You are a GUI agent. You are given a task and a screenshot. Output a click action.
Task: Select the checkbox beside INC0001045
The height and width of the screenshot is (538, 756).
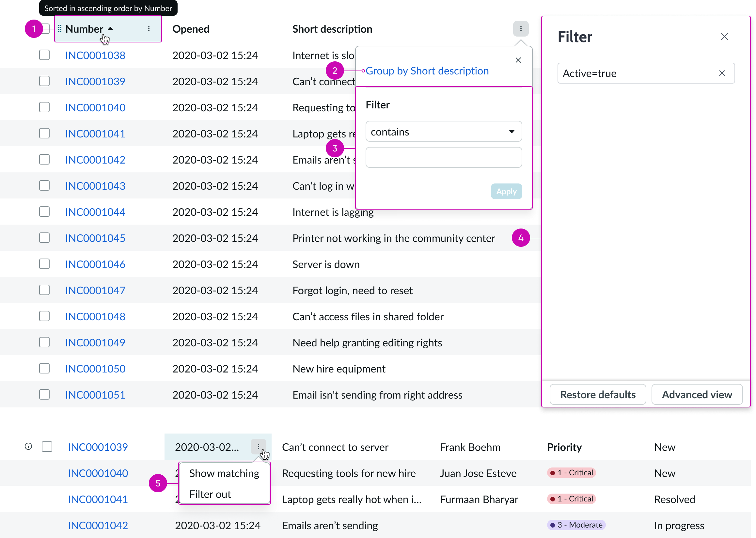pos(44,238)
